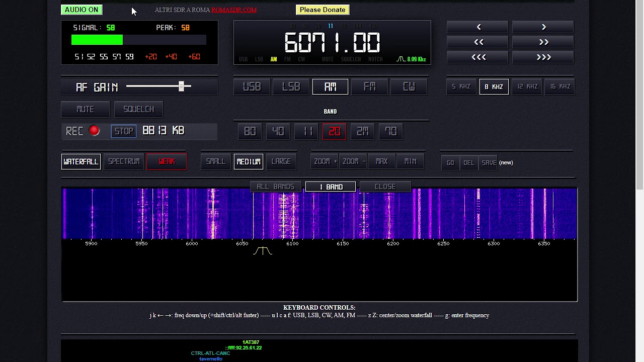The width and height of the screenshot is (644, 362).
Task: Click the triple right arrow fast-tune button
Action: coord(543,57)
